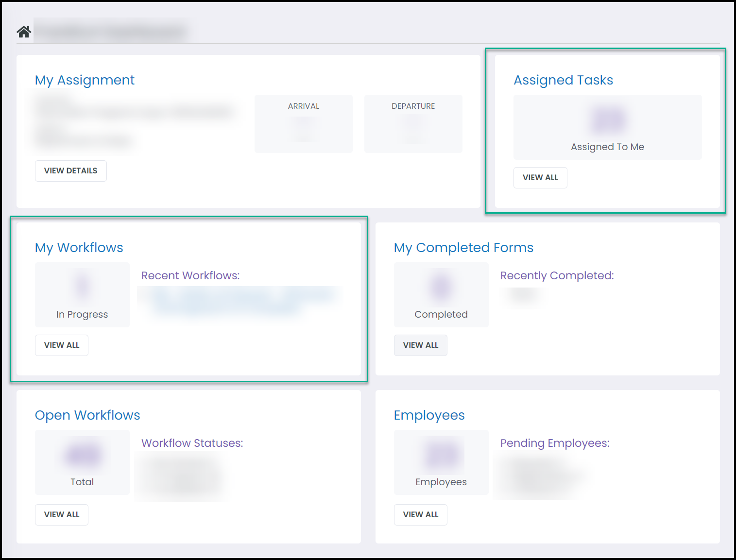This screenshot has width=736, height=560.
Task: Click the Assigned Tasks heading
Action: tap(564, 80)
